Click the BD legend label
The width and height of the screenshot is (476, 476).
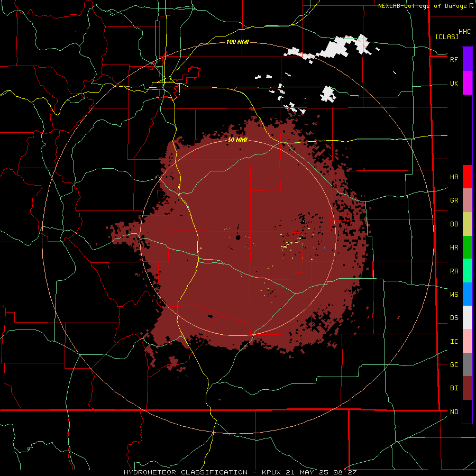pyautogui.click(x=454, y=224)
